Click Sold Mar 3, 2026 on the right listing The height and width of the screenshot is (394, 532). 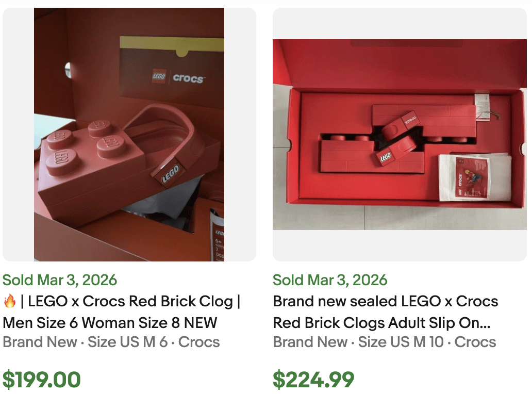point(329,280)
